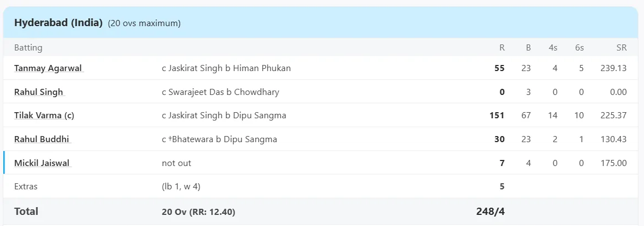Open Rahul Singh player profile link
The height and width of the screenshot is (226, 644).
click(x=39, y=92)
